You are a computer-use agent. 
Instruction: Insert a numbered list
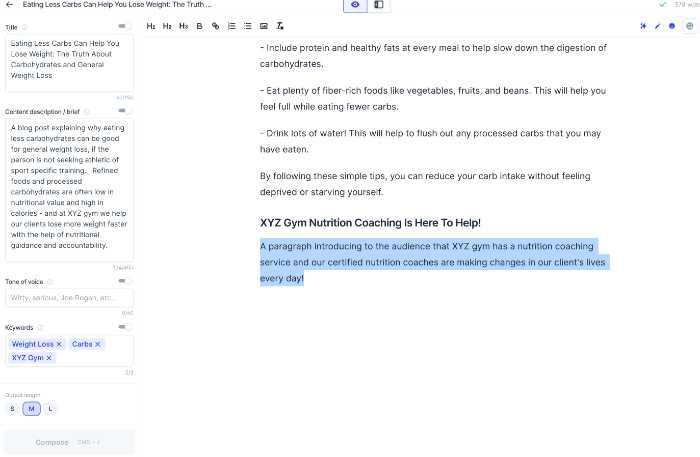[x=231, y=25]
